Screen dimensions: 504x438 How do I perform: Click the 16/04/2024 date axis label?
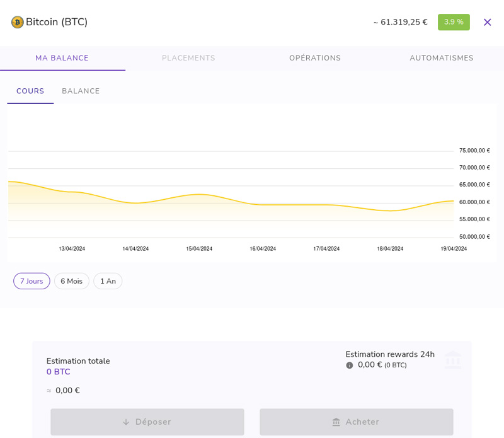(263, 249)
